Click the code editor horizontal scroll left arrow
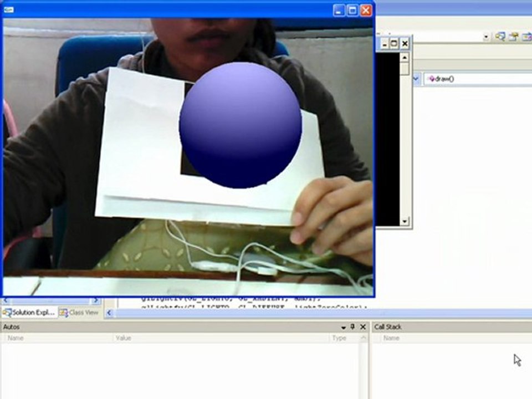This screenshot has width=532, height=399. tap(109, 313)
